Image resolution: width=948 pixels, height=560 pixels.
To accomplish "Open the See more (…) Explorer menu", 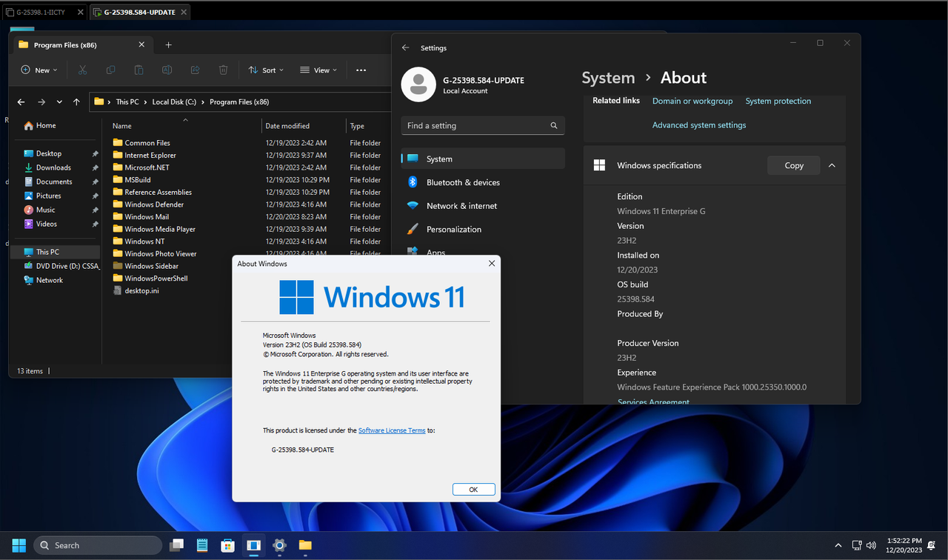I will point(361,70).
